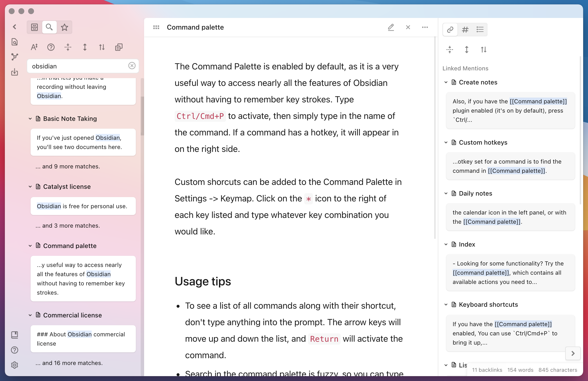Click the pane drag handle grid icon
The width and height of the screenshot is (588, 381).
point(156,27)
